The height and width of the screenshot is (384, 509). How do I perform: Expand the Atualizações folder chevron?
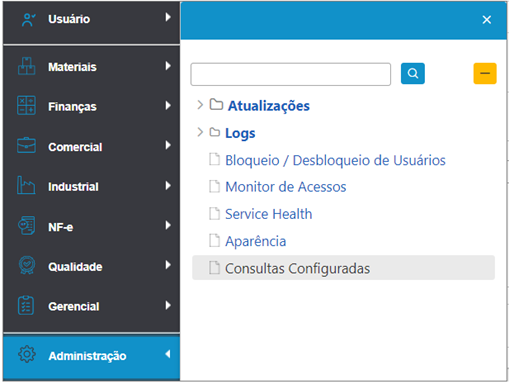(x=200, y=105)
